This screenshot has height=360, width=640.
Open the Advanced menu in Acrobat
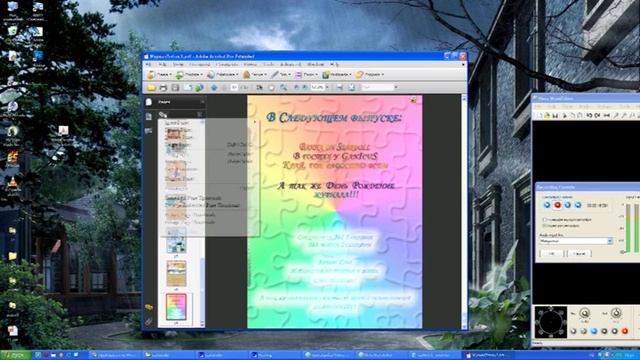pyautogui.click(x=290, y=64)
